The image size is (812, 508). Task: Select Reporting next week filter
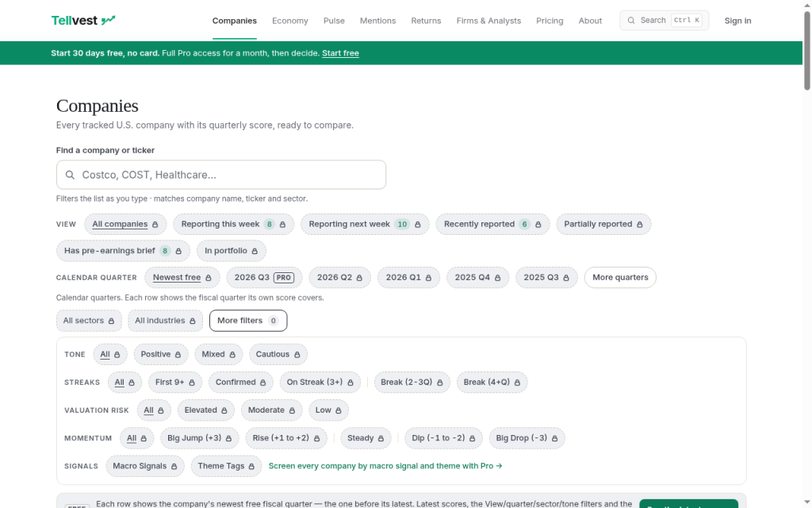(365, 224)
